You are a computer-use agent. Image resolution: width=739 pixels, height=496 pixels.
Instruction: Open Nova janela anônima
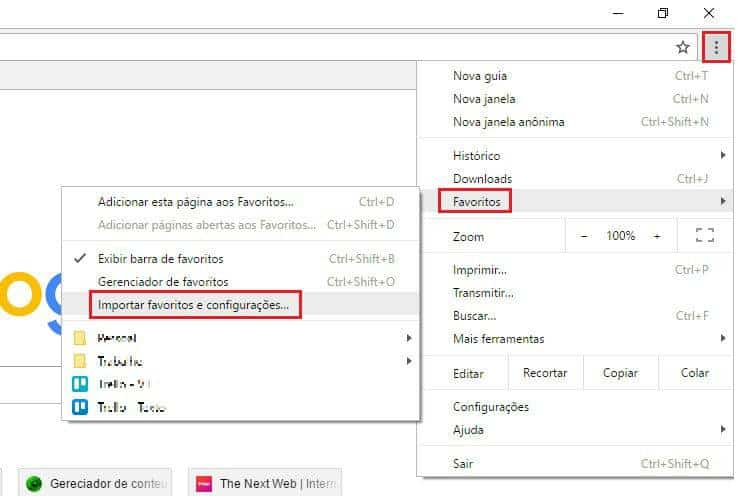[509, 122]
